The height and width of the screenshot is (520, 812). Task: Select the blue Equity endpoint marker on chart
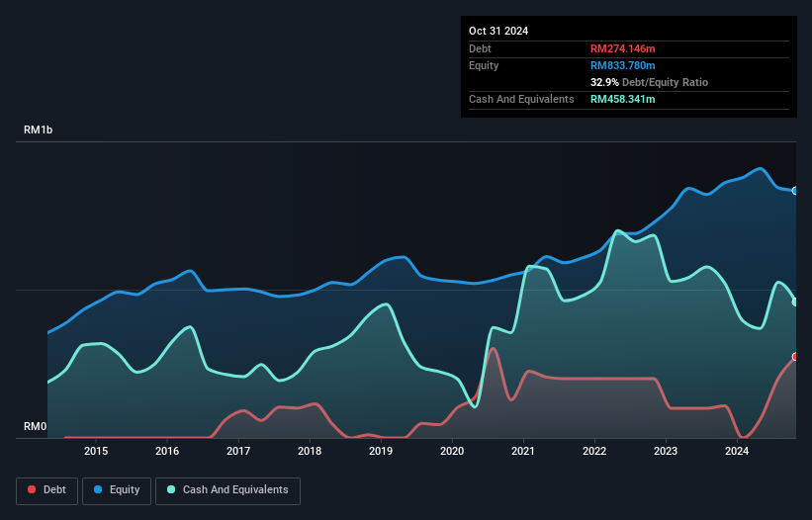pos(795,191)
